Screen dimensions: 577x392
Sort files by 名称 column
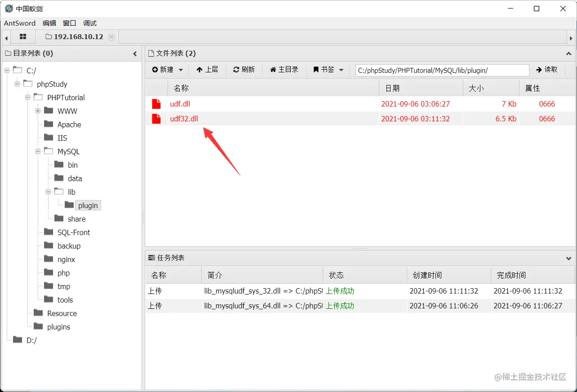click(273, 88)
